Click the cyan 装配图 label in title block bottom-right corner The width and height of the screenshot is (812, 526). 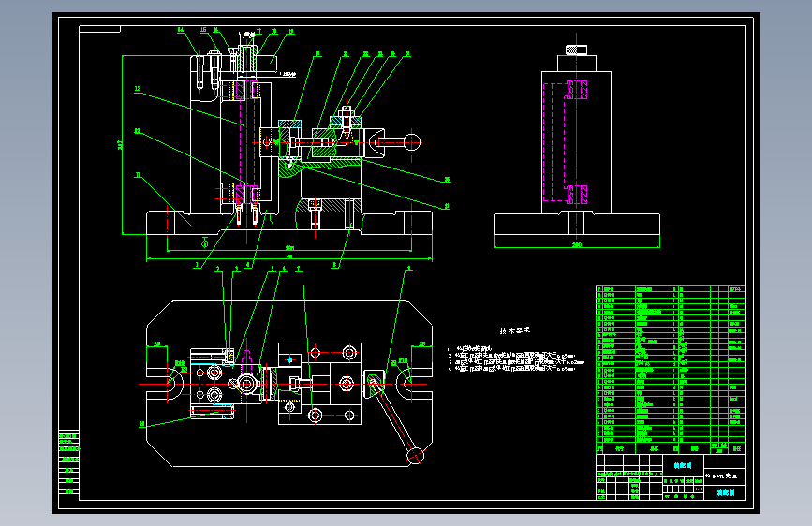(x=726, y=493)
